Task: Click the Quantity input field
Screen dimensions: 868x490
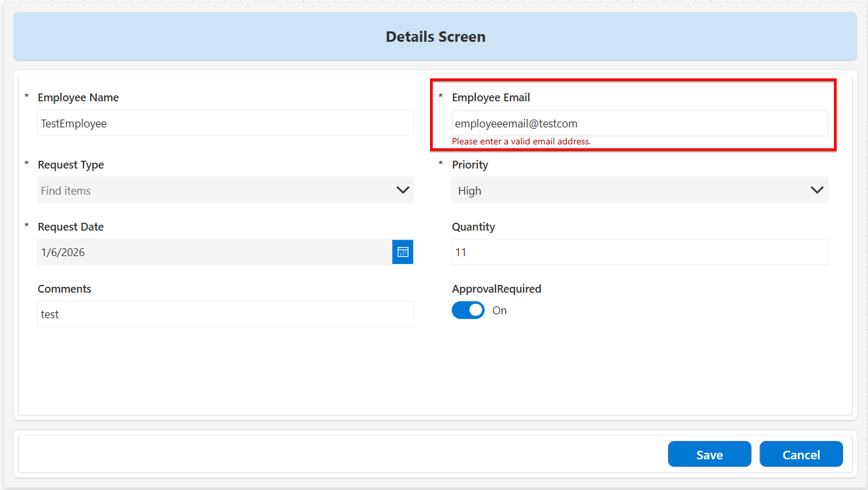Action: [639, 252]
